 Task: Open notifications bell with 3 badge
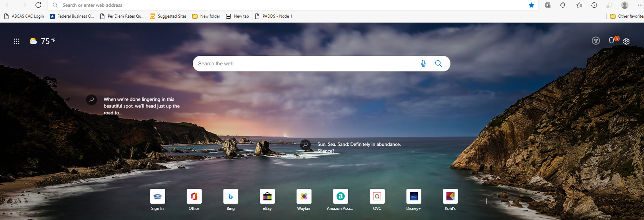(x=612, y=40)
